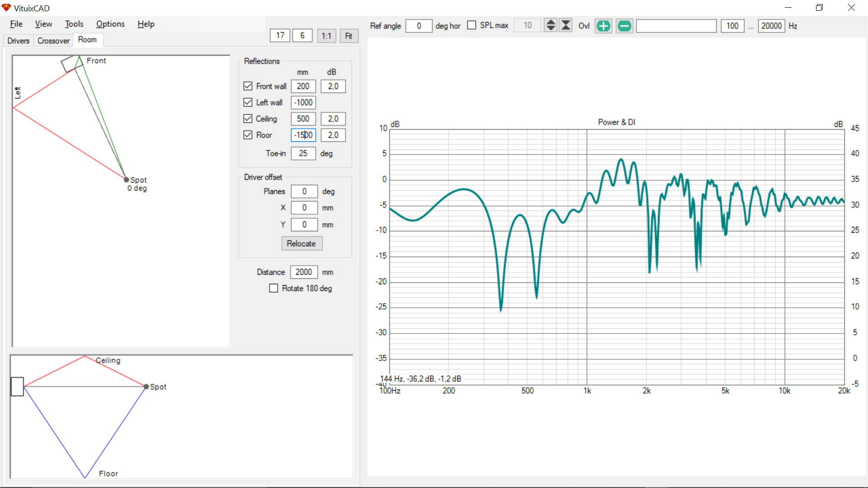Select the Room tab
868x488 pixels.
coord(87,40)
